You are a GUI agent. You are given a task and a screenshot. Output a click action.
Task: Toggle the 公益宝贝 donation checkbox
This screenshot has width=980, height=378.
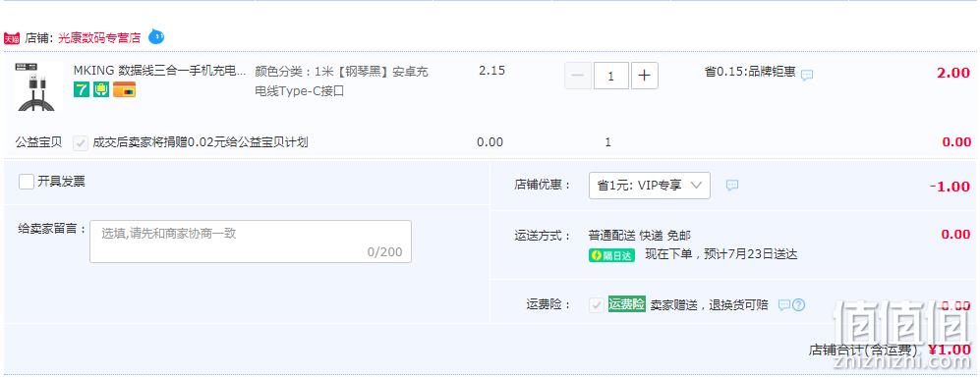coord(81,142)
